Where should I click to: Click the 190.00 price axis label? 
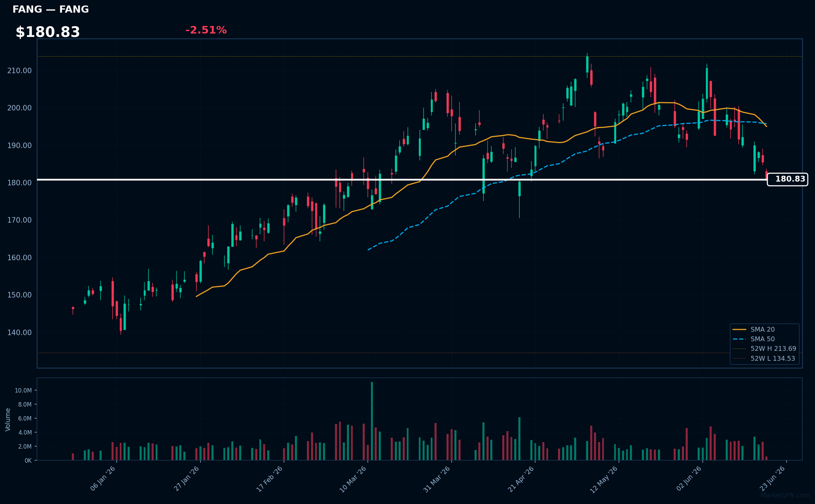click(20, 145)
